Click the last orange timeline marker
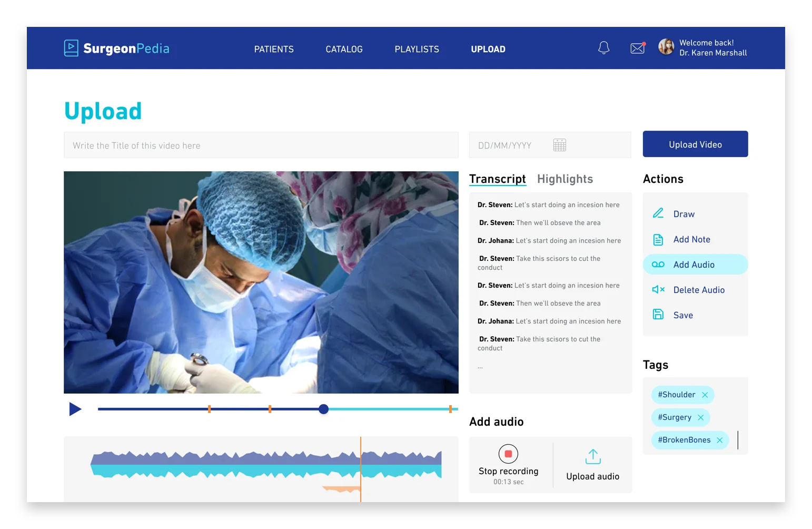 (x=450, y=409)
